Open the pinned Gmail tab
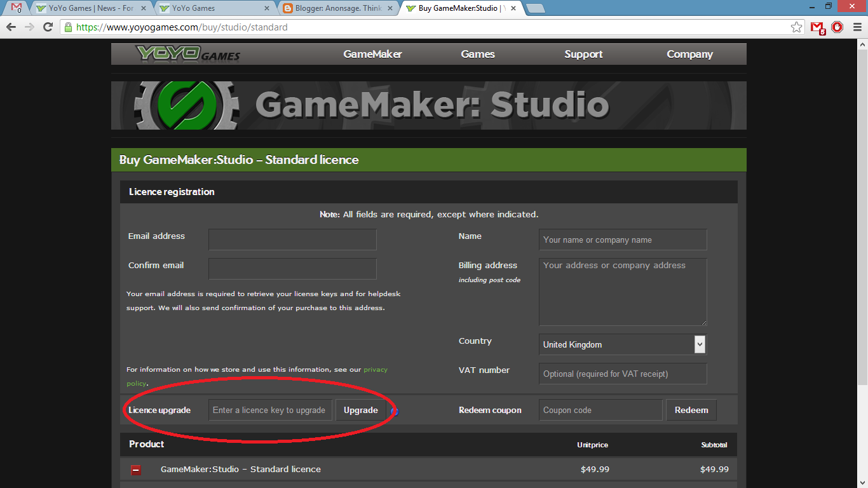This screenshot has height=488, width=868. [x=17, y=8]
